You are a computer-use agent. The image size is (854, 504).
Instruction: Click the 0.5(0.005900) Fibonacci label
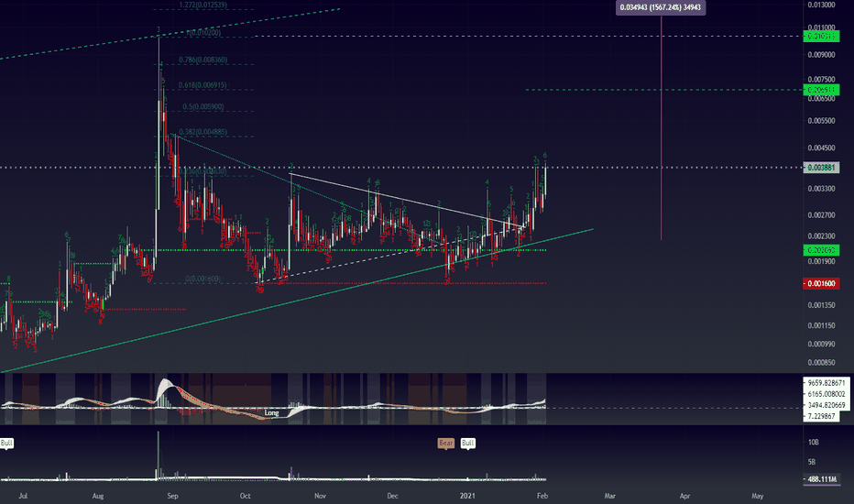pyautogui.click(x=203, y=107)
